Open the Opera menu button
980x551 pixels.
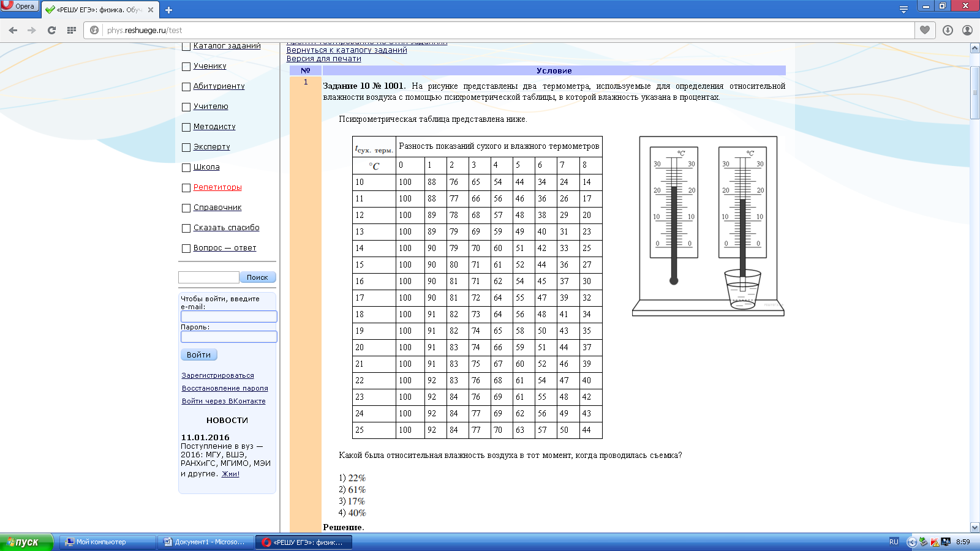(x=19, y=6)
